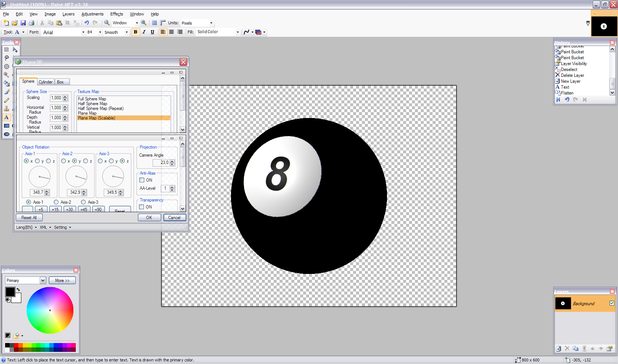Toggle the pixel grid display
Image resolution: width=618 pixels, height=364 pixels.
(154, 23)
